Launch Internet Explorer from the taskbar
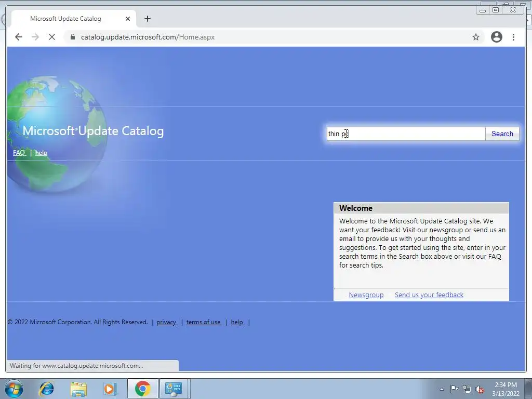 point(46,389)
